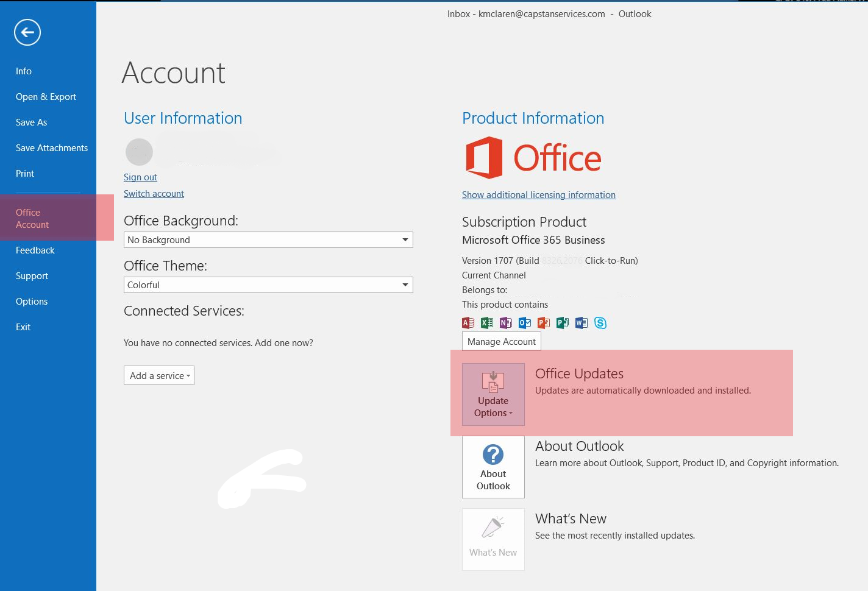Click the Office logo
This screenshot has width=868, height=591.
tap(533, 158)
